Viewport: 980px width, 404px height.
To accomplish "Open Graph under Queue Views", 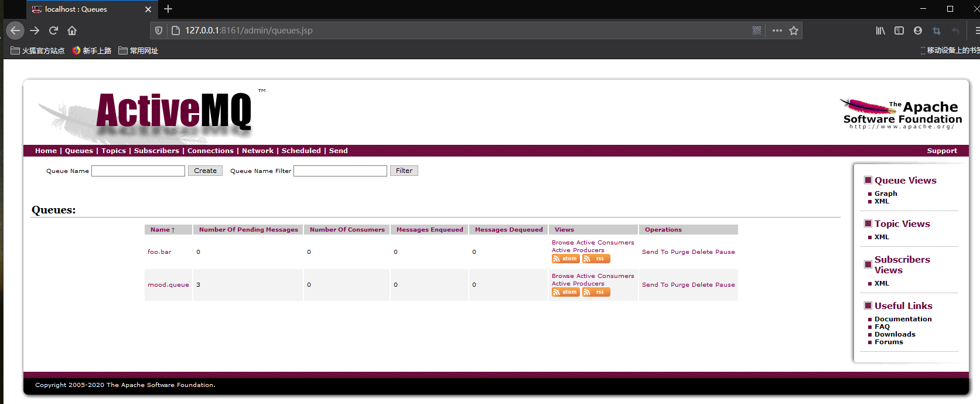I will point(886,193).
